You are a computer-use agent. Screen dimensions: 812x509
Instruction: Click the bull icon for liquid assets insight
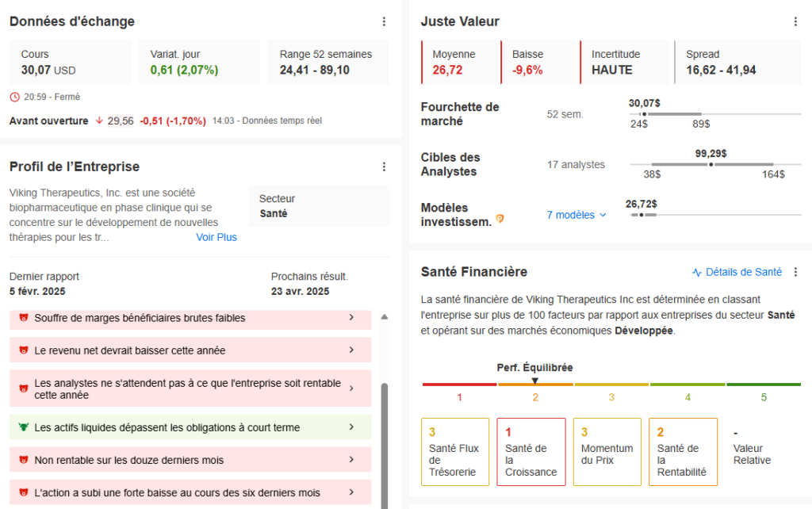[x=23, y=427]
